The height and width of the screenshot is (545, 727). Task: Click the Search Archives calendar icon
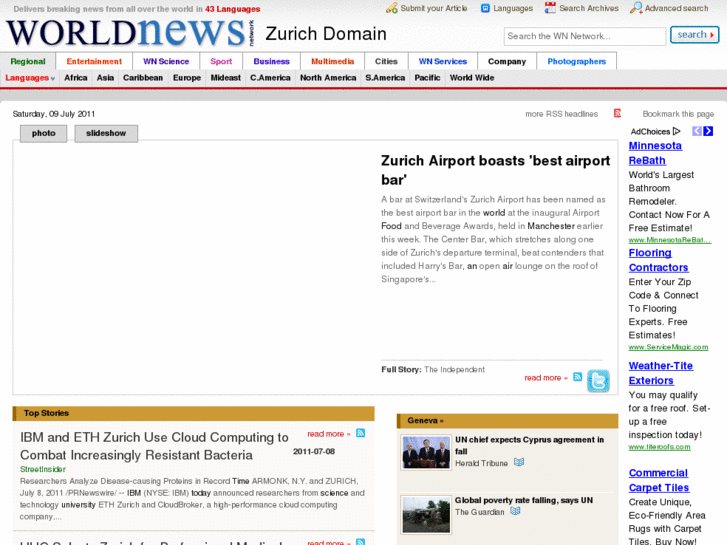coord(550,8)
